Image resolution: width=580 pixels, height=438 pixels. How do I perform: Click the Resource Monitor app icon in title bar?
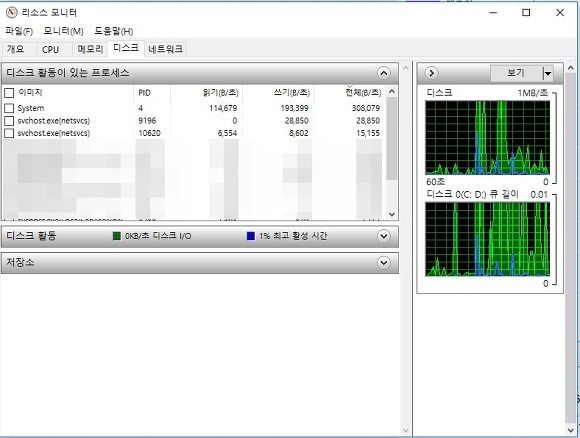[x=12, y=13]
